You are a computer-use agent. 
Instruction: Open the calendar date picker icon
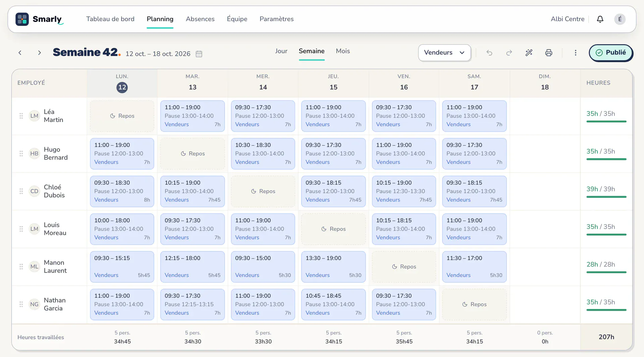coord(199,54)
